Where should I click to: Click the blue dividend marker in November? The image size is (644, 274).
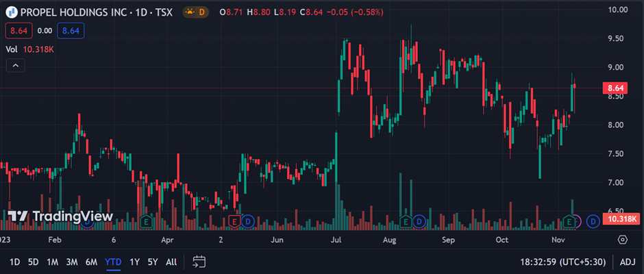pyautogui.click(x=593, y=222)
